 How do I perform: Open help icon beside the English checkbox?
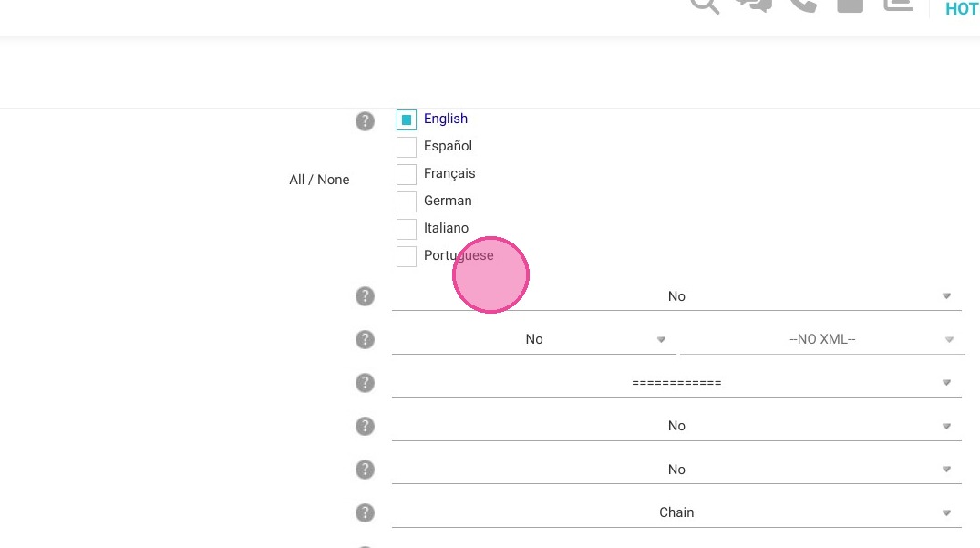click(x=365, y=121)
